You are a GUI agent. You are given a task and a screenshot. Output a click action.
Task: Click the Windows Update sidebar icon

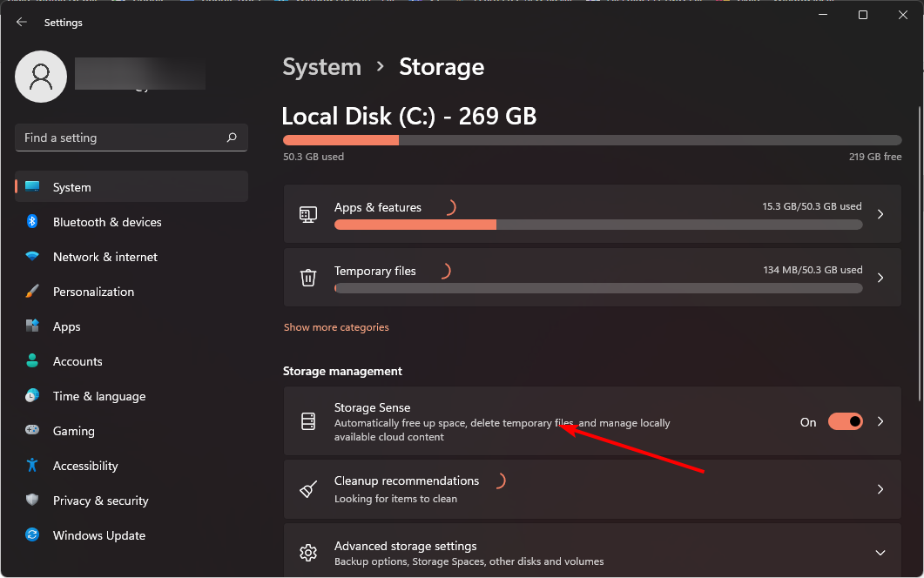pos(32,535)
